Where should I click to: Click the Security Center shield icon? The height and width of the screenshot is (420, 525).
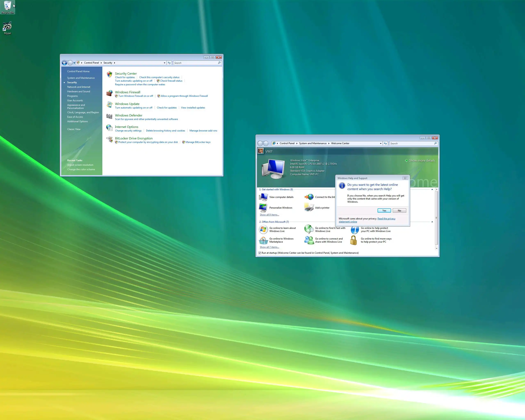click(110, 74)
